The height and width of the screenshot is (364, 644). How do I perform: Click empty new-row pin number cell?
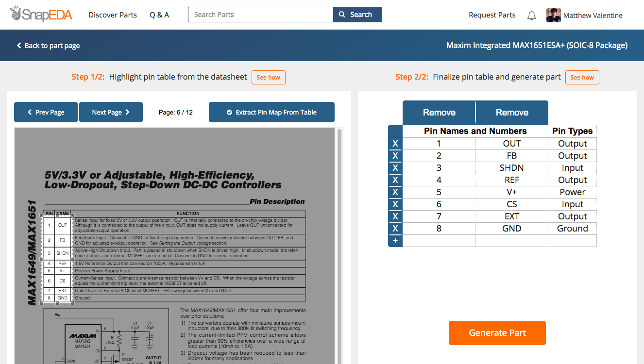[439, 241]
